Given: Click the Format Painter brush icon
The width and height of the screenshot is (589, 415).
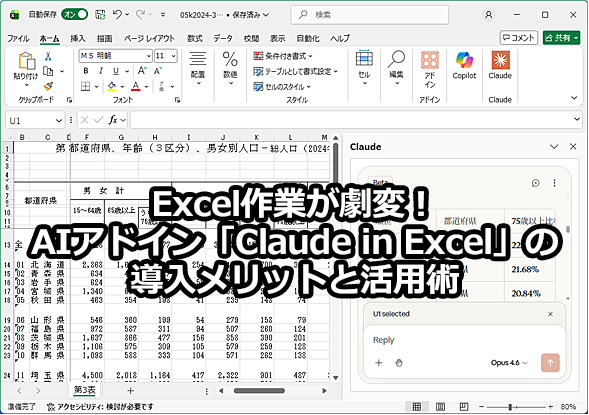Looking at the screenshot, I should 48,86.
